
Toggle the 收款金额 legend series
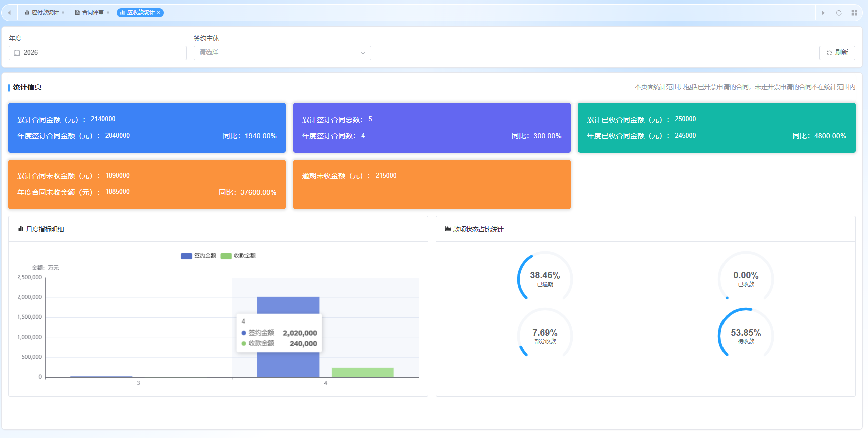[238, 256]
